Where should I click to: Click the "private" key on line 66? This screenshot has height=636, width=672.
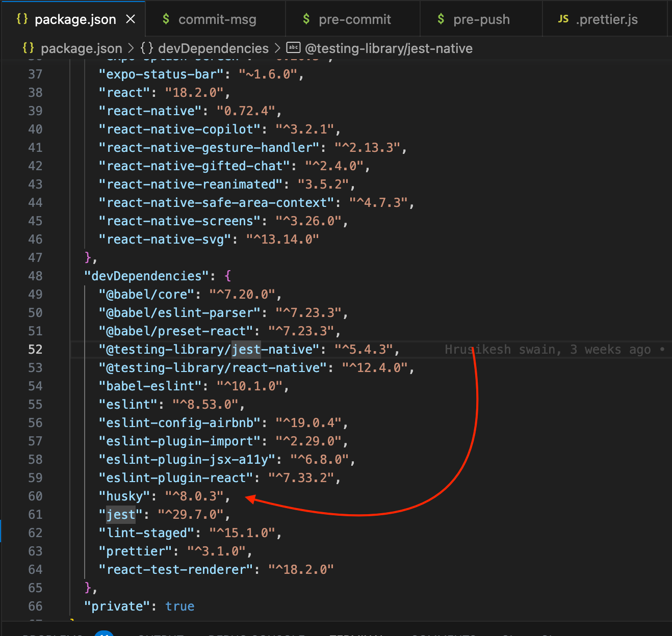(x=117, y=606)
